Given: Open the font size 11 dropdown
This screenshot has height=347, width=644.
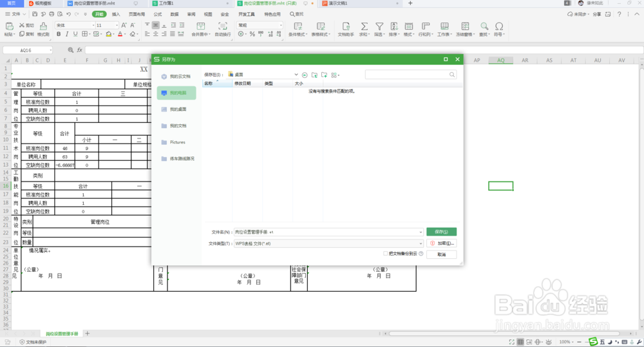Looking at the screenshot, I should click(117, 25).
